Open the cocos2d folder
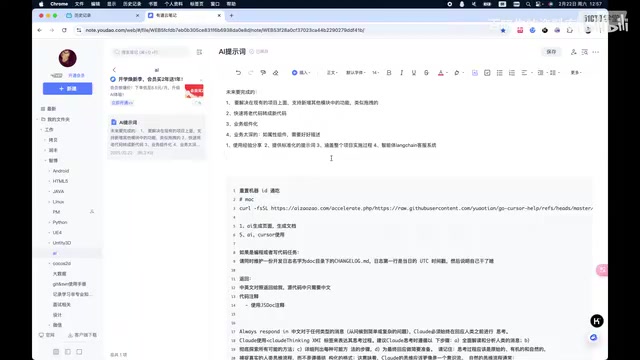Image resolution: width=640 pixels, height=360 pixels. point(62,264)
